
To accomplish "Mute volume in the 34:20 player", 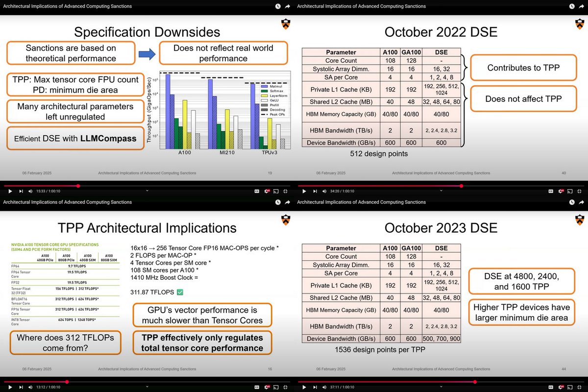I will (x=324, y=191).
